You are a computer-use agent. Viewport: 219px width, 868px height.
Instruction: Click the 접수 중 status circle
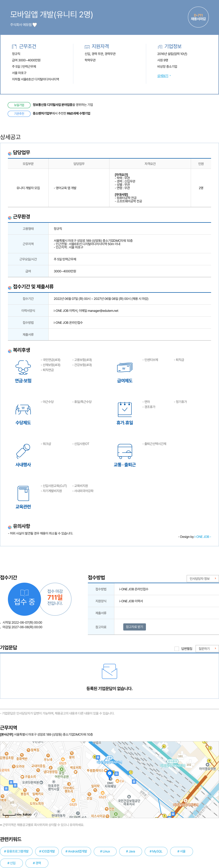(x=24, y=599)
